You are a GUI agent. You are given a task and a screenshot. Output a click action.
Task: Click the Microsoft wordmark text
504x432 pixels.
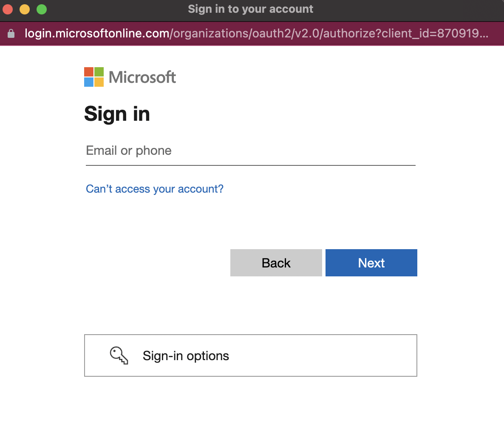click(142, 77)
